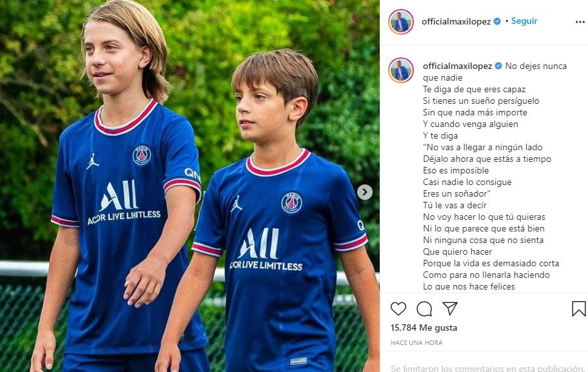Click the main post photo of boys
The image size is (588, 372).
pos(190,186)
